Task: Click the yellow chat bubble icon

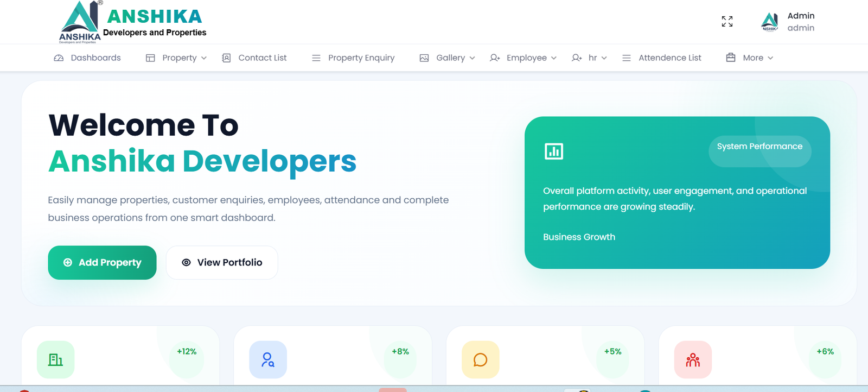Action: tap(481, 359)
